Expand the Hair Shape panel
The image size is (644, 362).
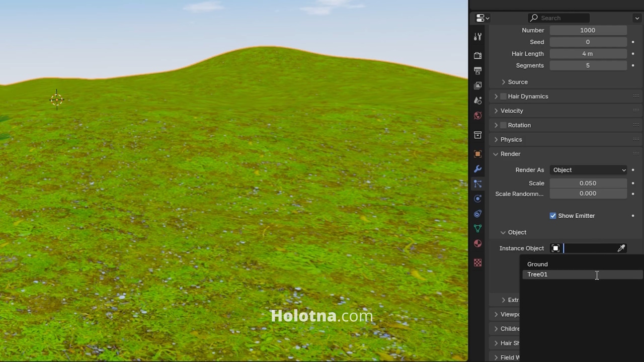[x=496, y=343]
